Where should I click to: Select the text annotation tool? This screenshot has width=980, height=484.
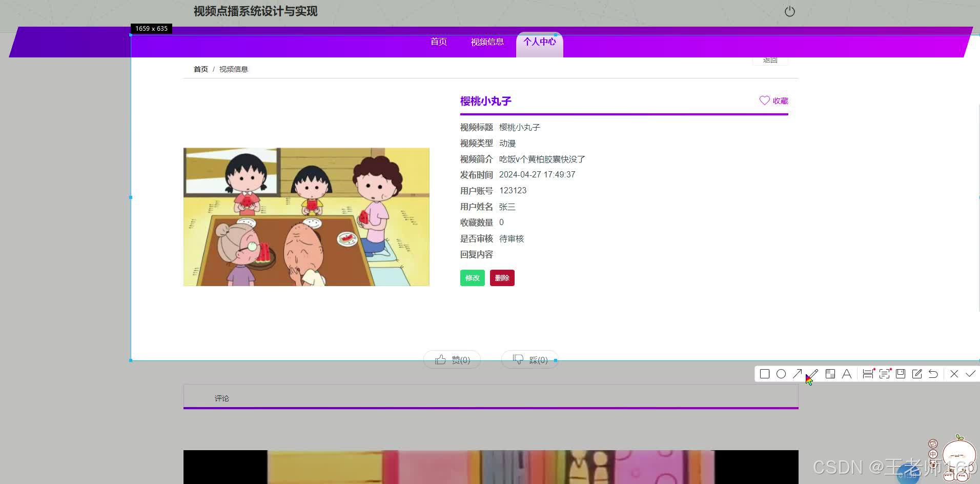[847, 374]
